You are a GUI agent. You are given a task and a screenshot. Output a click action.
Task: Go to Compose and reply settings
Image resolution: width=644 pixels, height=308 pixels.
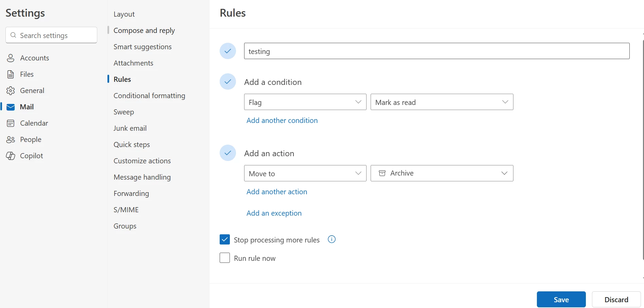pyautogui.click(x=144, y=31)
